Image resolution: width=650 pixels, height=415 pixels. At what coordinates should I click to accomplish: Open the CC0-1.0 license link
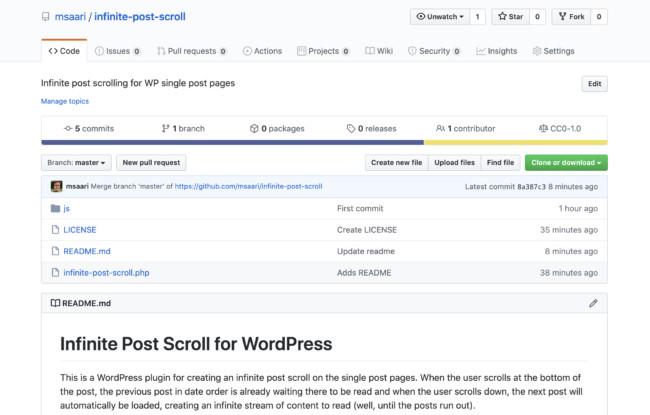pos(560,129)
